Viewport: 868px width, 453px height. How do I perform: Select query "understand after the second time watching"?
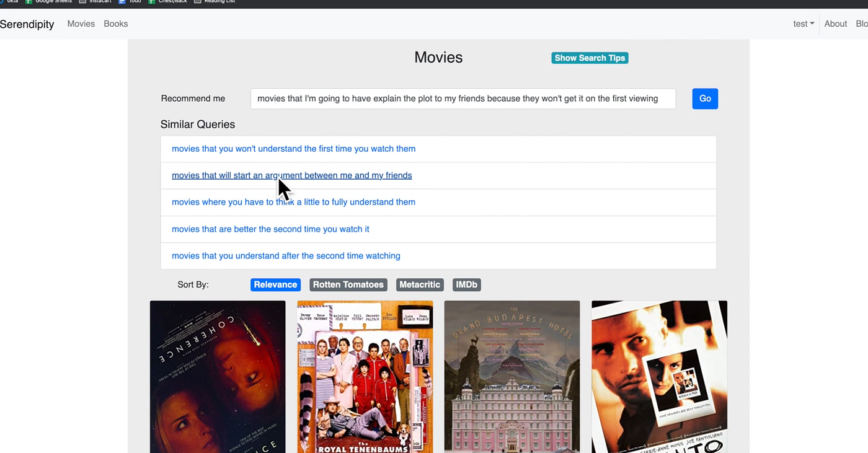point(286,256)
